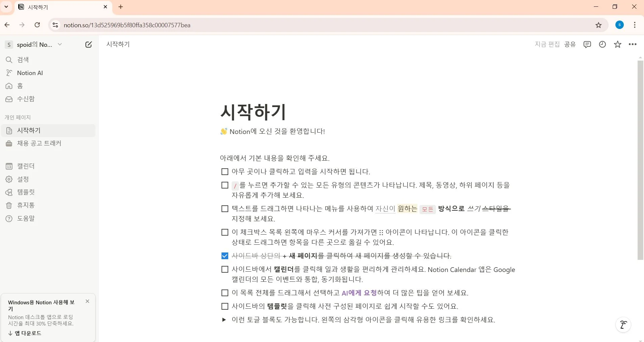
Task: Expand the toggle block at the bottom
Action: tap(224, 320)
